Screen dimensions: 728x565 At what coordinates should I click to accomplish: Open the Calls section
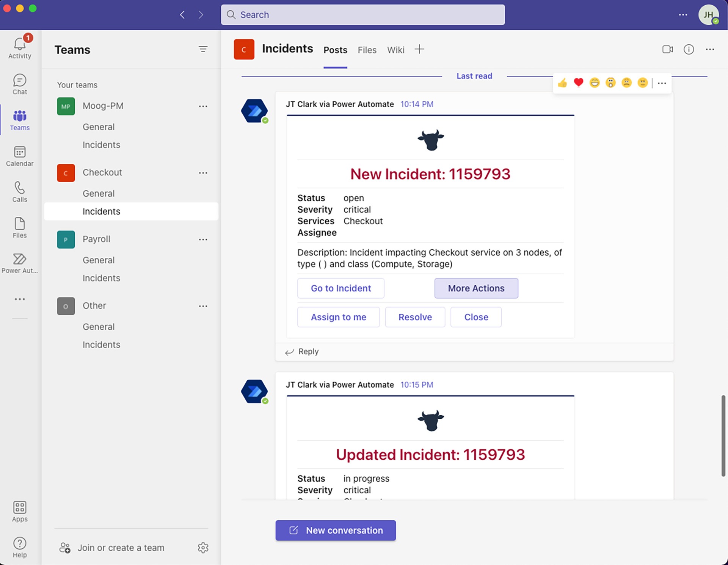click(20, 192)
